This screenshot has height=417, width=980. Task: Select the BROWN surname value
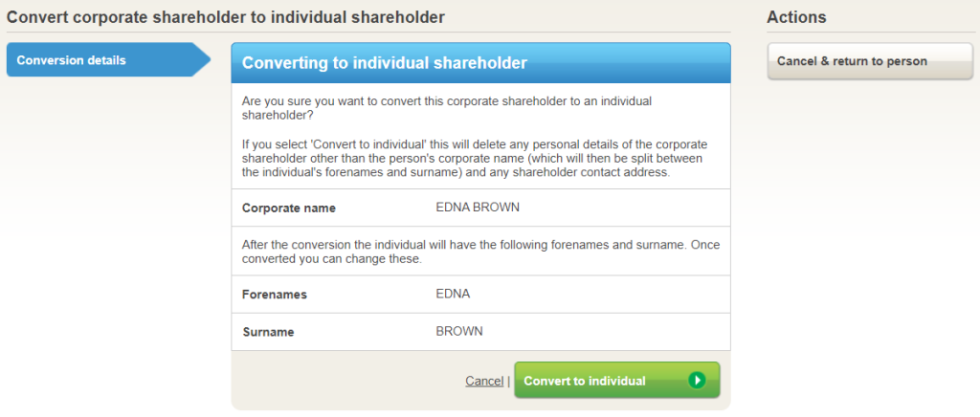tap(459, 331)
